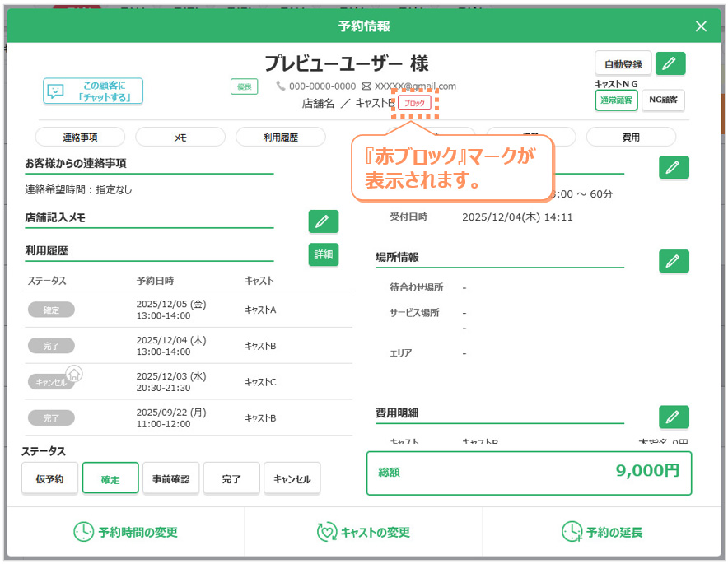Select the 通常顧客 option

coord(616,100)
